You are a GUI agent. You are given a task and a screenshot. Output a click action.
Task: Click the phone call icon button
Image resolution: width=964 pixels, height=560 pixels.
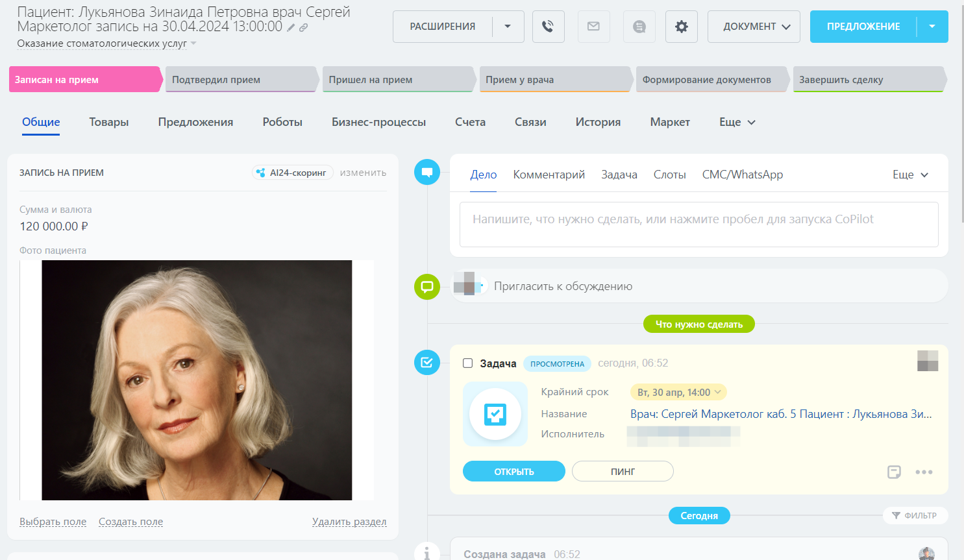(x=548, y=27)
